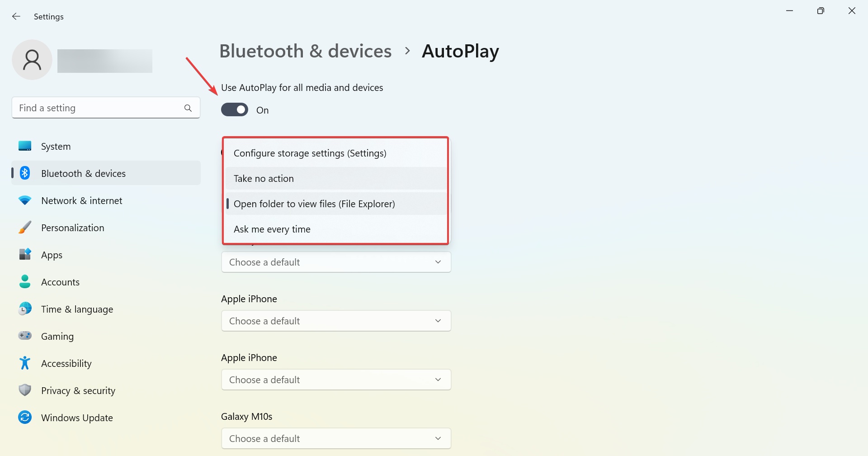
Task: Click the Privacy & security shield icon
Action: click(25, 390)
